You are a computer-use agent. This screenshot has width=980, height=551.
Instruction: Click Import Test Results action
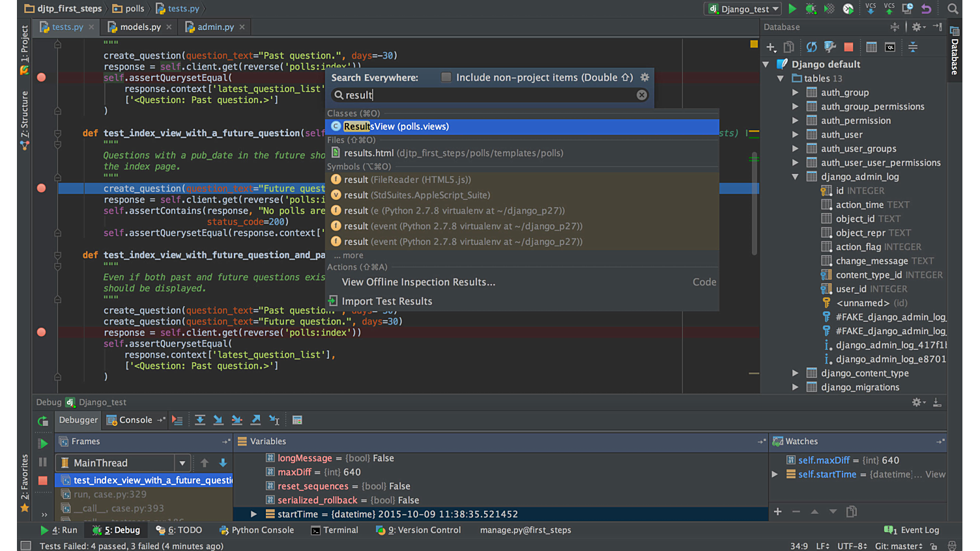tap(386, 301)
